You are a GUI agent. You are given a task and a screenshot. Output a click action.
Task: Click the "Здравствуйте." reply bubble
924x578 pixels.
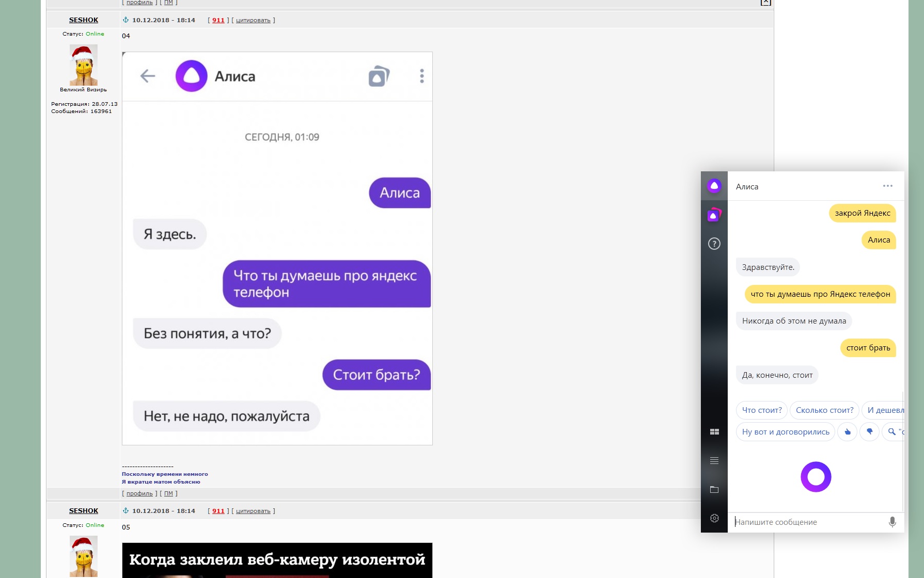point(768,267)
